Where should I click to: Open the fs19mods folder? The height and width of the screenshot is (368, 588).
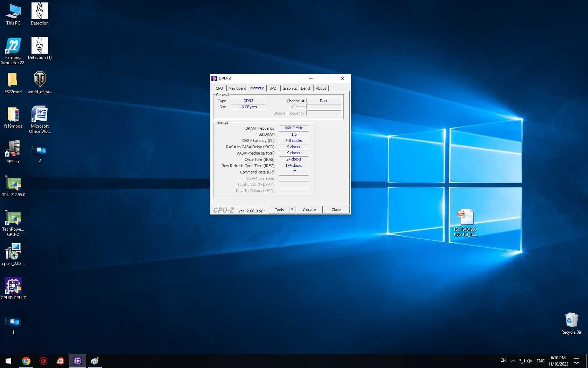13,117
